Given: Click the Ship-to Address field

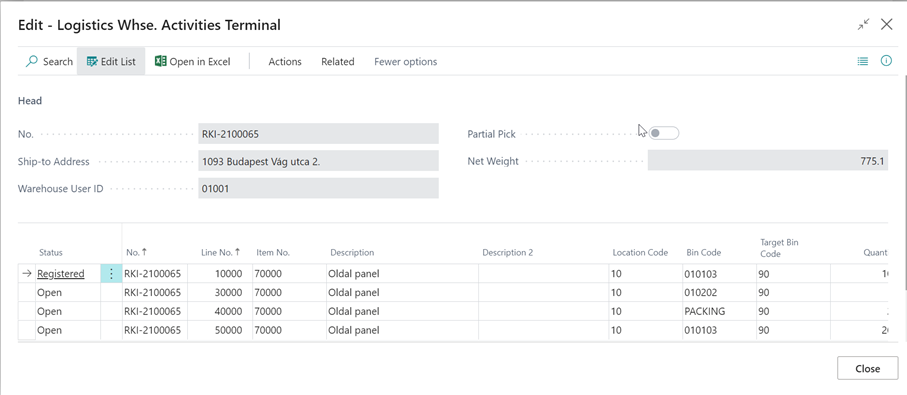Looking at the screenshot, I should click(318, 161).
